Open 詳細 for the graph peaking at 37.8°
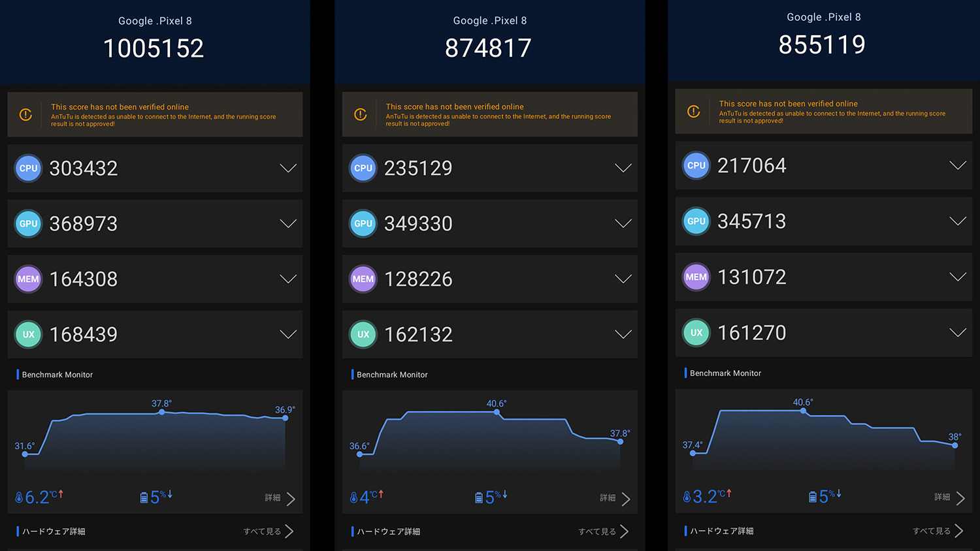The height and width of the screenshot is (551, 980). (280, 498)
